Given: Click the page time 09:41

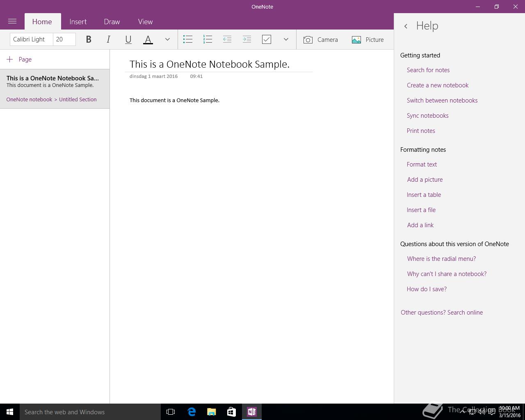Looking at the screenshot, I should coord(196,76).
